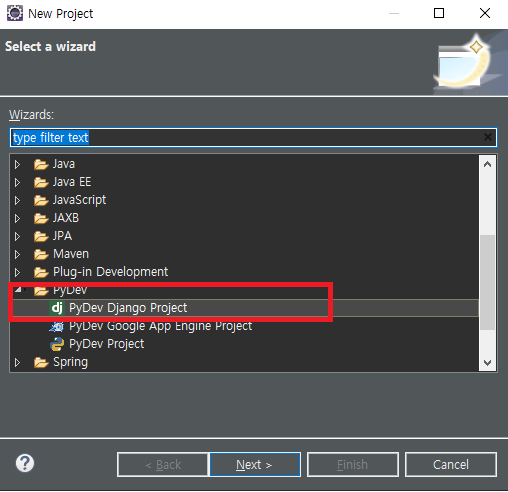508x492 pixels.
Task: Click the PyDev folder icon
Action: [41, 291]
